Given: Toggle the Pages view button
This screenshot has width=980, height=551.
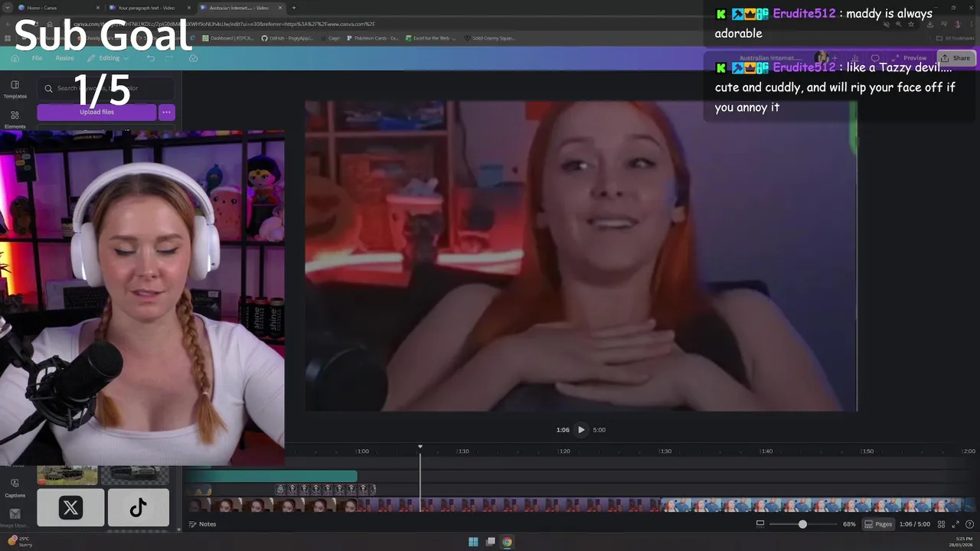Looking at the screenshot, I should pos(878,524).
